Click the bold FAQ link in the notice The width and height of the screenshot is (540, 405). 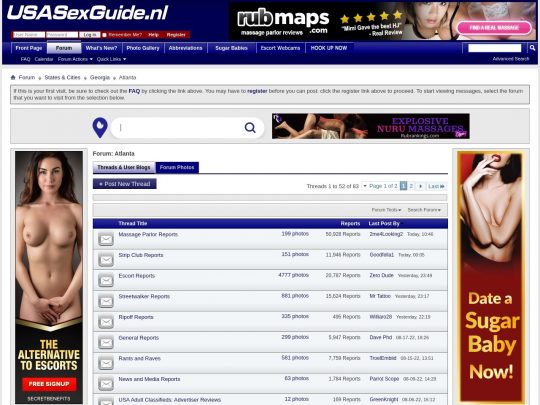(x=134, y=91)
